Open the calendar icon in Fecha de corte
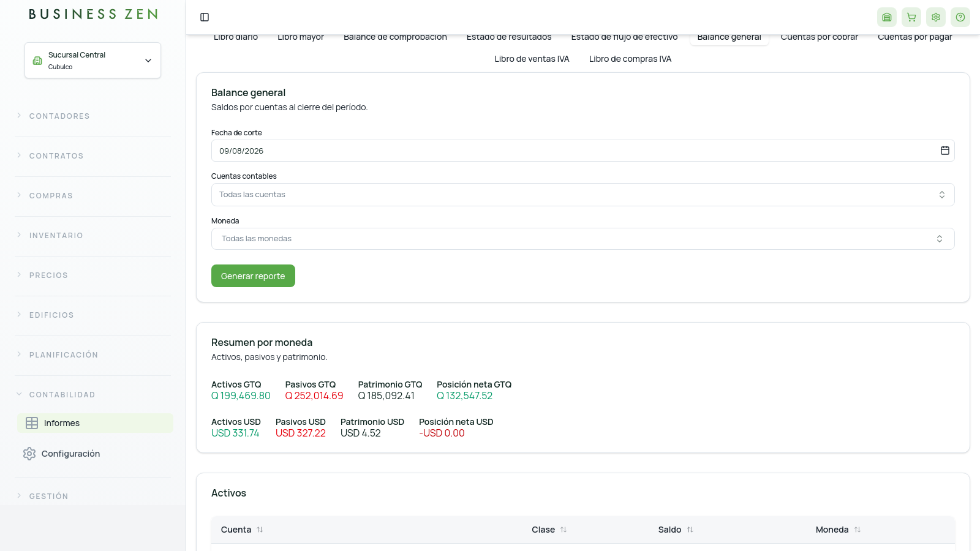The width and height of the screenshot is (980, 551). tap(945, 151)
